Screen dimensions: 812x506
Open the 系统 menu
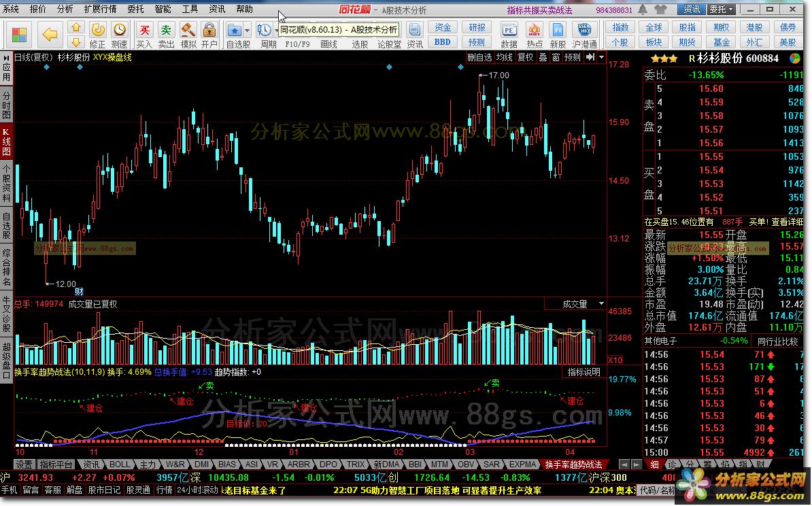click(x=12, y=10)
